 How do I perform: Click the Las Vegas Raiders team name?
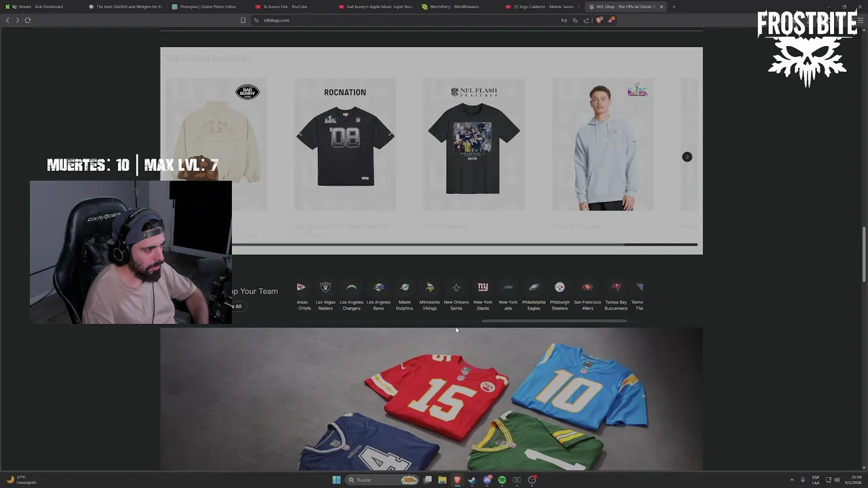[x=325, y=305]
